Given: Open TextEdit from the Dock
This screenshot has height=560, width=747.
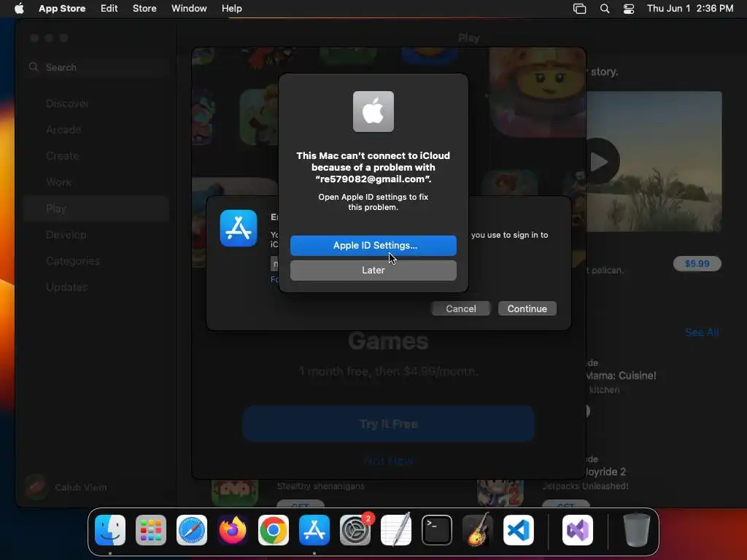Looking at the screenshot, I should point(396,530).
